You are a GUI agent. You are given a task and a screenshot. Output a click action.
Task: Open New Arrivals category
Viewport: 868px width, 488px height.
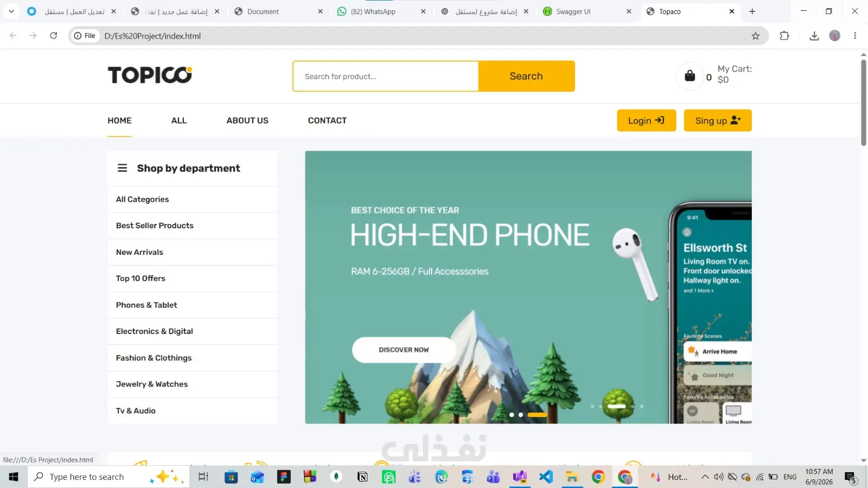click(192, 252)
